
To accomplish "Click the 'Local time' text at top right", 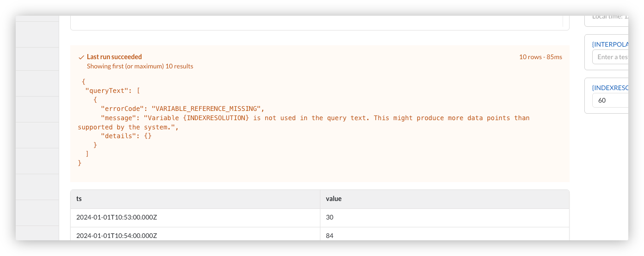I will pos(610,17).
